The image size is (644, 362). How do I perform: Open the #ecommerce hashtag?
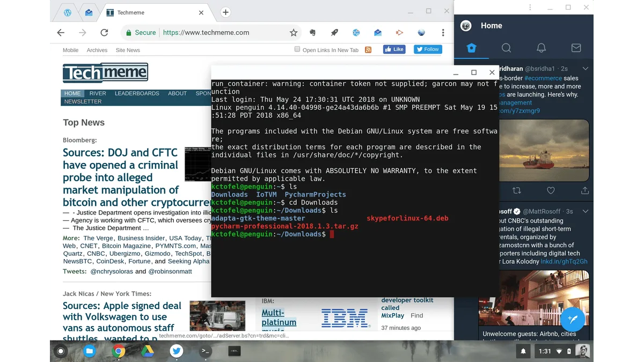pyautogui.click(x=543, y=78)
